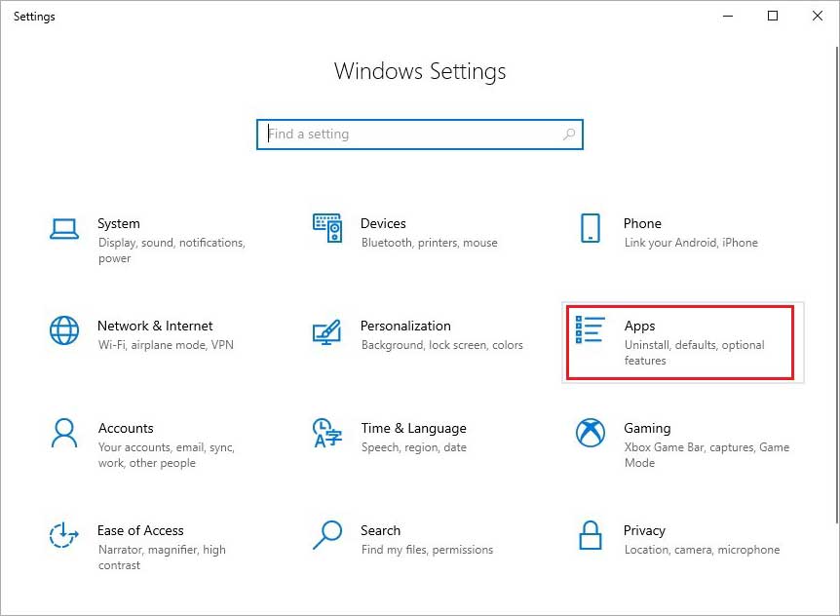Click the vertical scrollbar of Settings
Image resolution: width=840 pixels, height=616 pixels.
pos(837,284)
